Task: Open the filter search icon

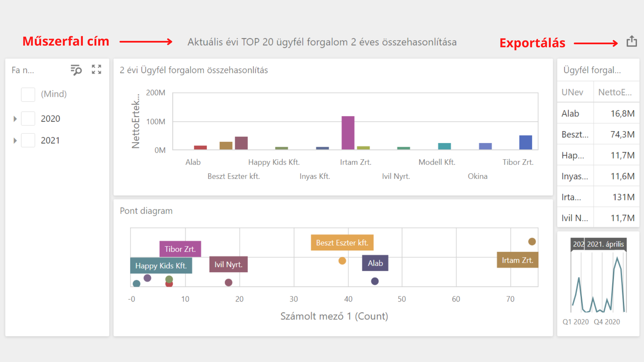Action: [x=76, y=70]
